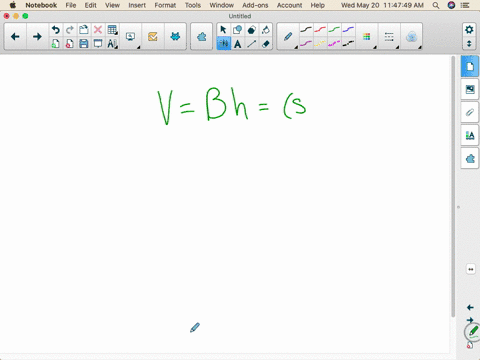Open the Window menu
The width and height of the screenshot is (480, 360).
pyautogui.click(x=221, y=5)
